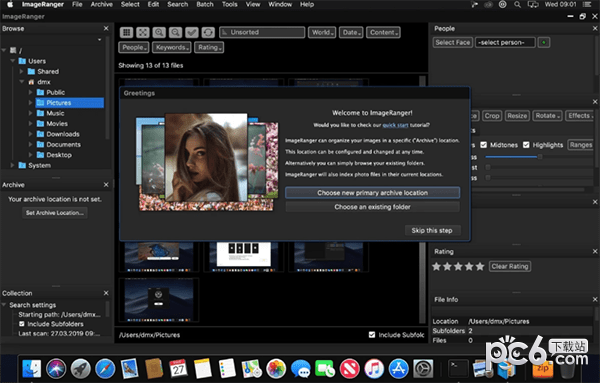
Task: Open Siri from the Dock
Action: point(56,369)
